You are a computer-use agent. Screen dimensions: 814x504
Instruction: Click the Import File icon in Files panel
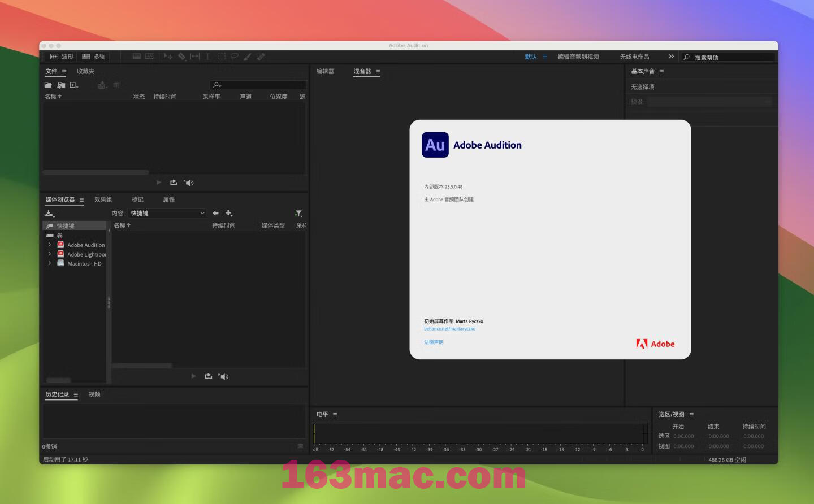click(61, 85)
